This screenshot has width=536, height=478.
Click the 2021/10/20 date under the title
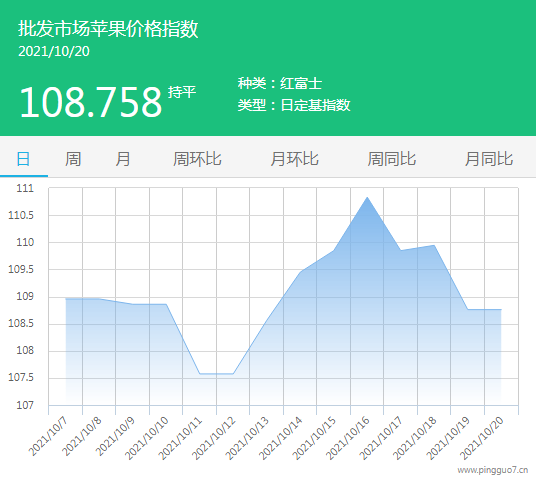coord(54,51)
